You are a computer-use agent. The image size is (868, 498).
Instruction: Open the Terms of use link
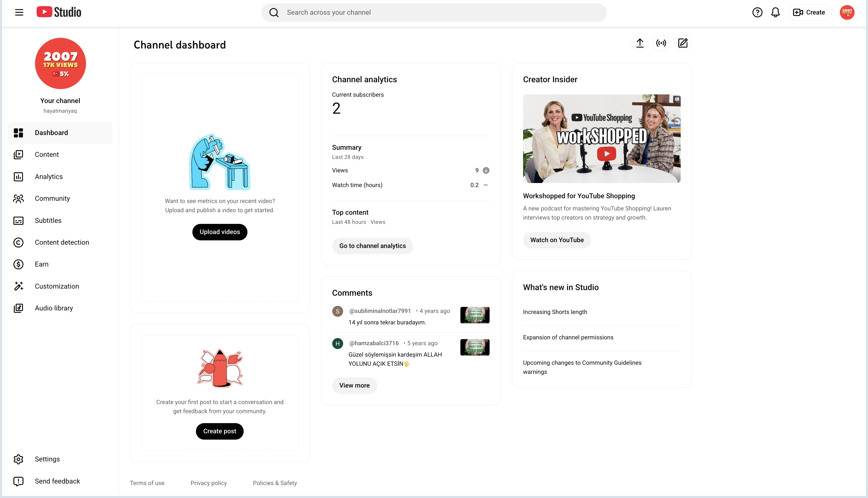click(147, 483)
